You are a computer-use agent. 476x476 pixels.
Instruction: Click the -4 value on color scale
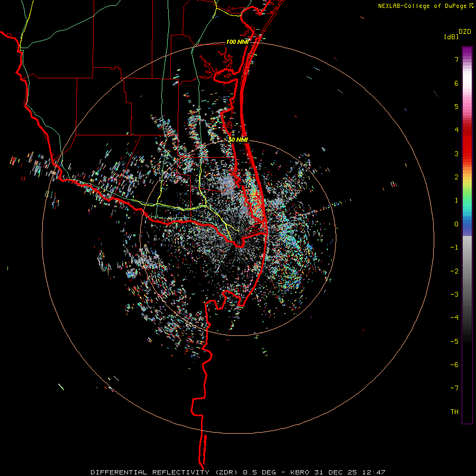[454, 318]
